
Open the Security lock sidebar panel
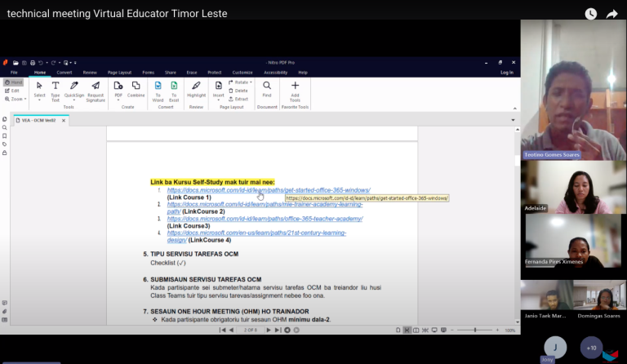point(4,153)
